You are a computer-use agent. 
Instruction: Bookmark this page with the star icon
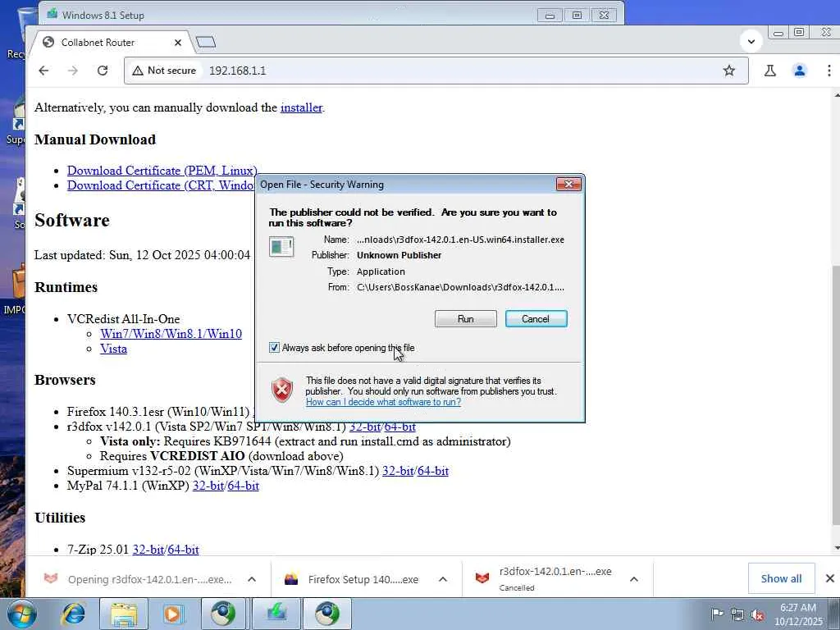point(729,71)
